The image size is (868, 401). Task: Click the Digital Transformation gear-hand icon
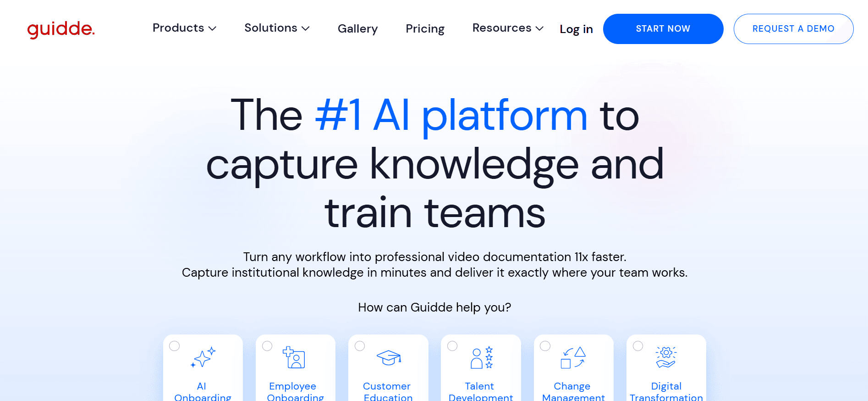pyautogui.click(x=666, y=357)
